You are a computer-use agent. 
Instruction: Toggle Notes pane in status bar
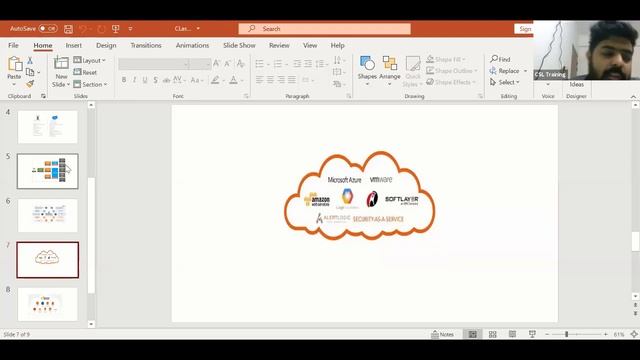pyautogui.click(x=442, y=334)
